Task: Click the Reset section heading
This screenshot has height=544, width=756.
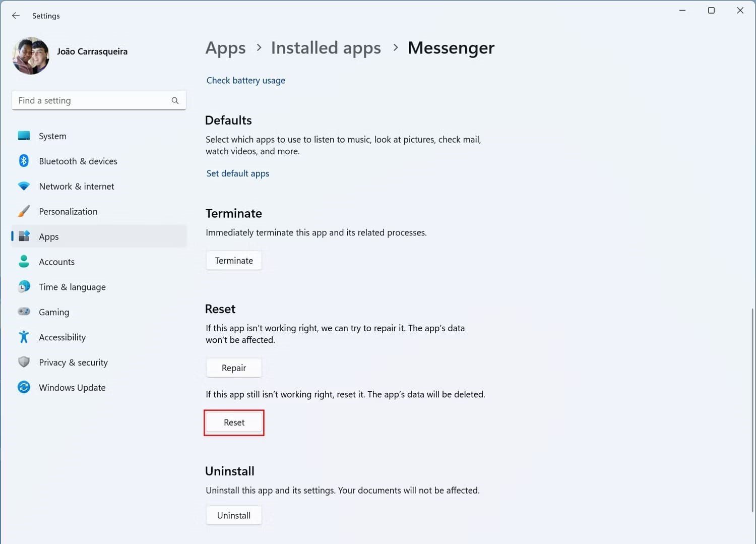Action: (220, 309)
